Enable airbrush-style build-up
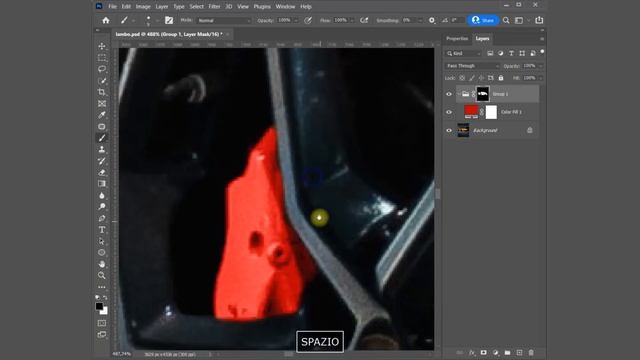This screenshot has width=640, height=360. 364,20
